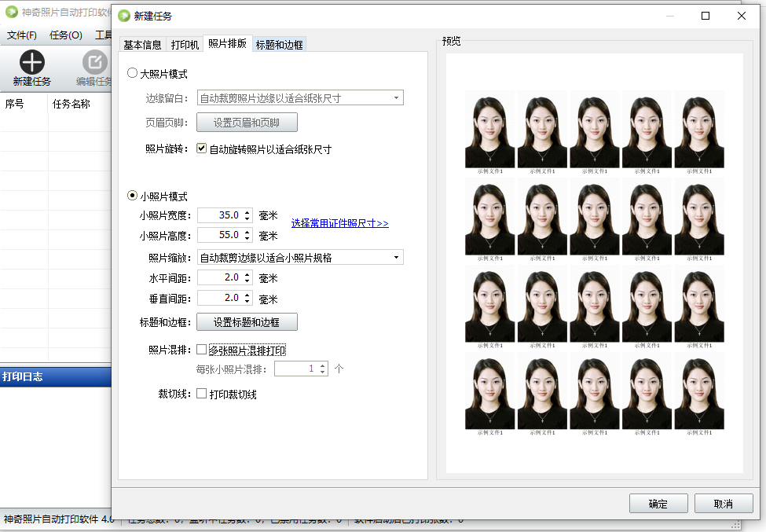The image size is (766, 532).
Task: Toggle auto-rotate photo (自动旋转照片) checkbox
Action: [202, 149]
